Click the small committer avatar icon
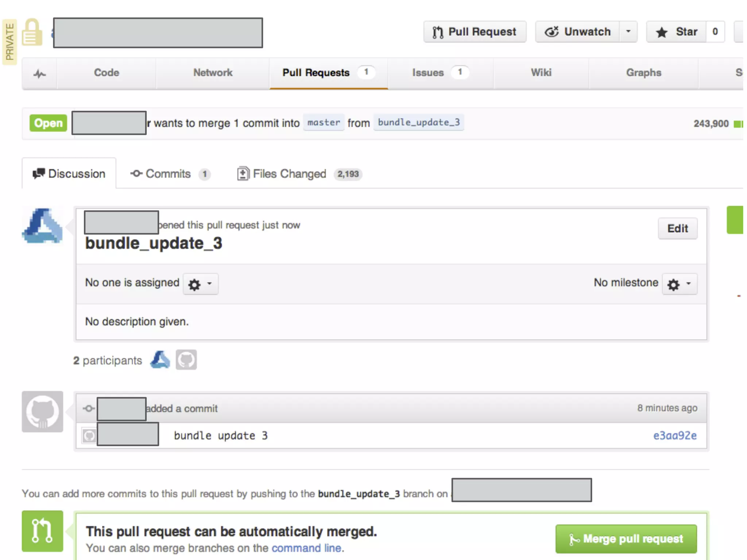This screenshot has height=560, width=747. point(89,436)
